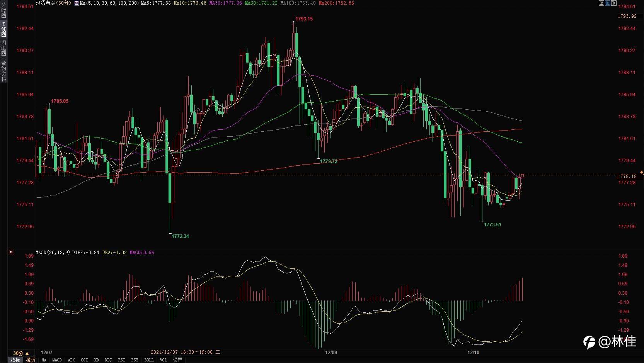
Task: Select the 指标 tab at bottom left
Action: 15,360
